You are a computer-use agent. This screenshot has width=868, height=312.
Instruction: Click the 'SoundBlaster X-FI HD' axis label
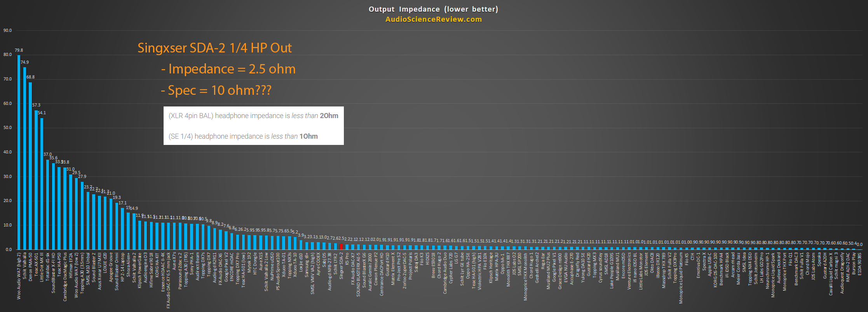(53, 273)
